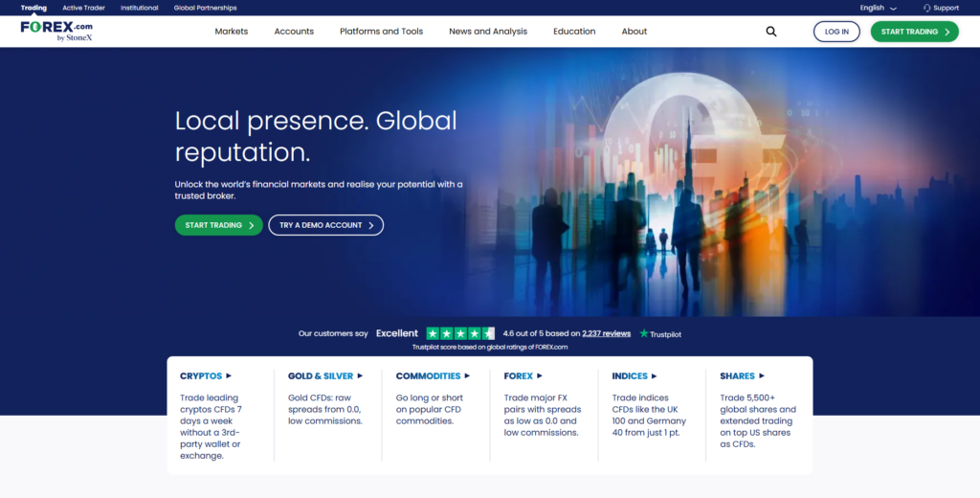Click the 'Excellent' rating text
Screen dimensions: 980x498
397,333
